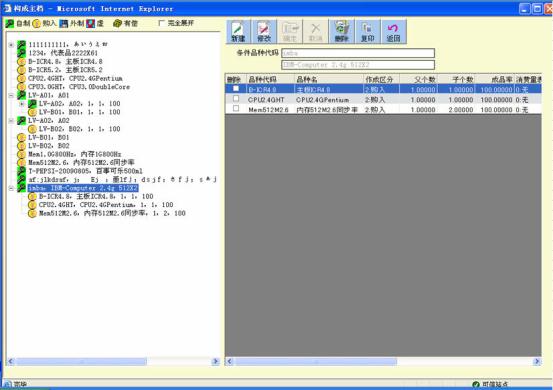Select tree item CPU3.0GHT
Screen dimensions: 553x390
click(x=79, y=87)
